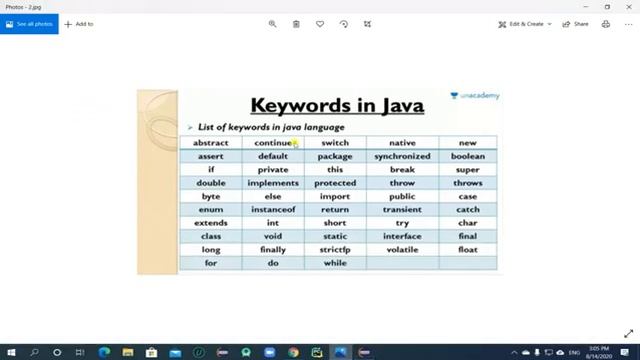Open the Add to menu
Viewport: 640px width, 360px height.
(79, 24)
